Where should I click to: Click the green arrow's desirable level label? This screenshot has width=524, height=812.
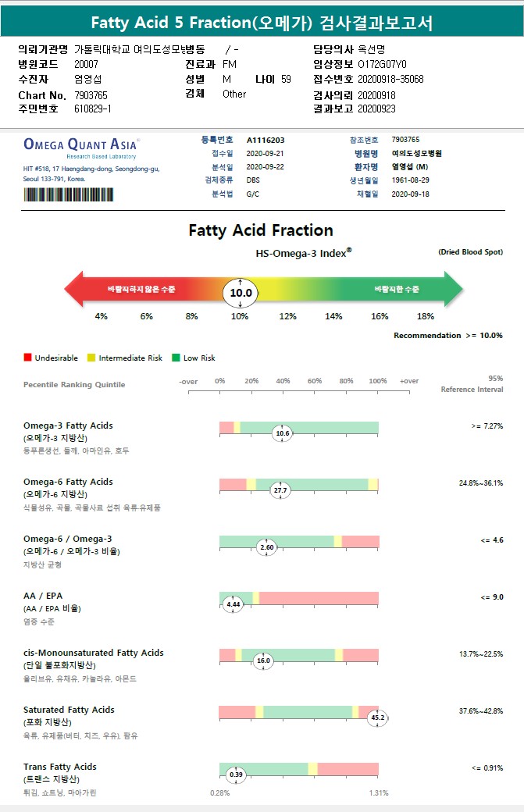[397, 290]
